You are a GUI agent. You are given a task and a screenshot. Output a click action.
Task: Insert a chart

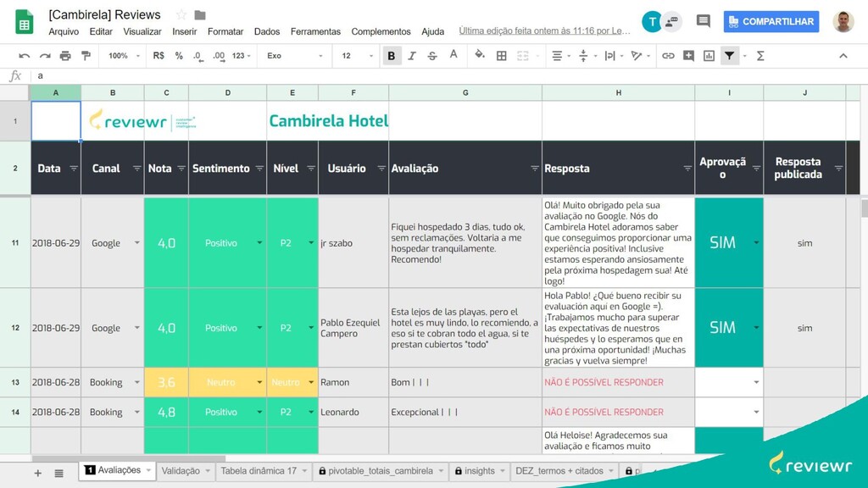(709, 56)
